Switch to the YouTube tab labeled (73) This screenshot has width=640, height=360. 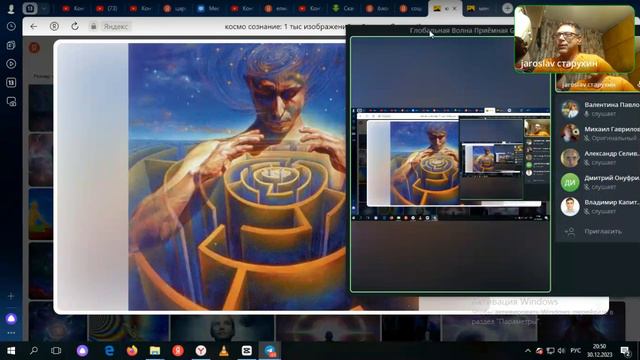[107, 9]
